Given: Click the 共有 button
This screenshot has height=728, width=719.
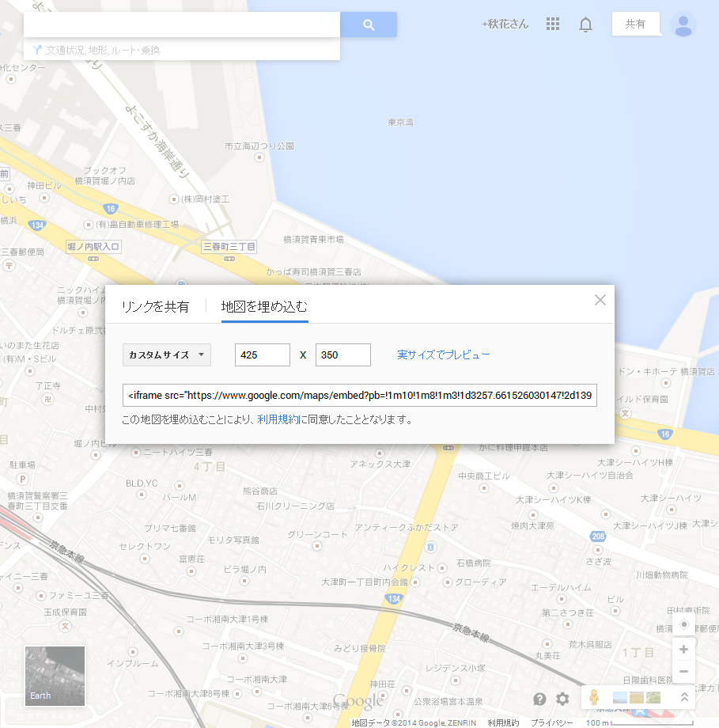Looking at the screenshot, I should (x=635, y=25).
